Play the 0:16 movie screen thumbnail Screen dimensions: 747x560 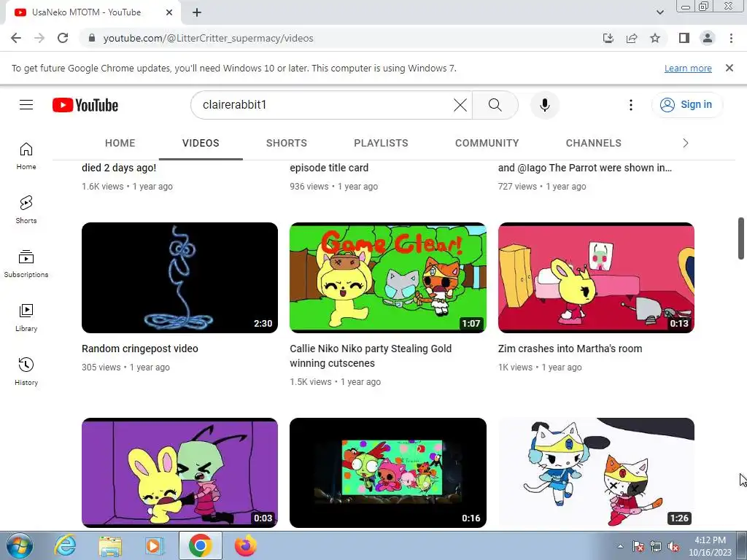tap(388, 472)
